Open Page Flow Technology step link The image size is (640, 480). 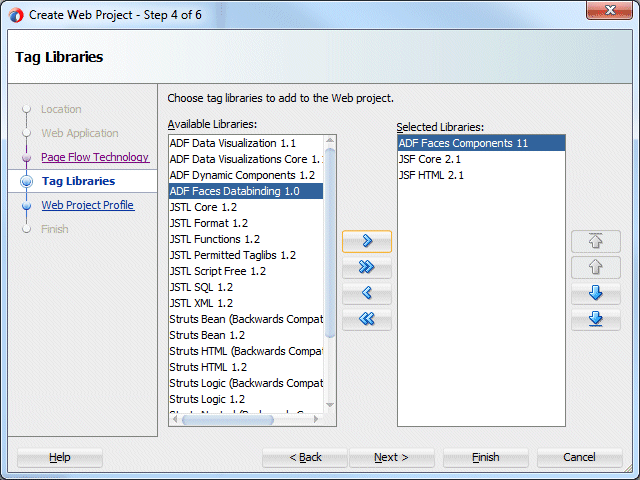95,157
